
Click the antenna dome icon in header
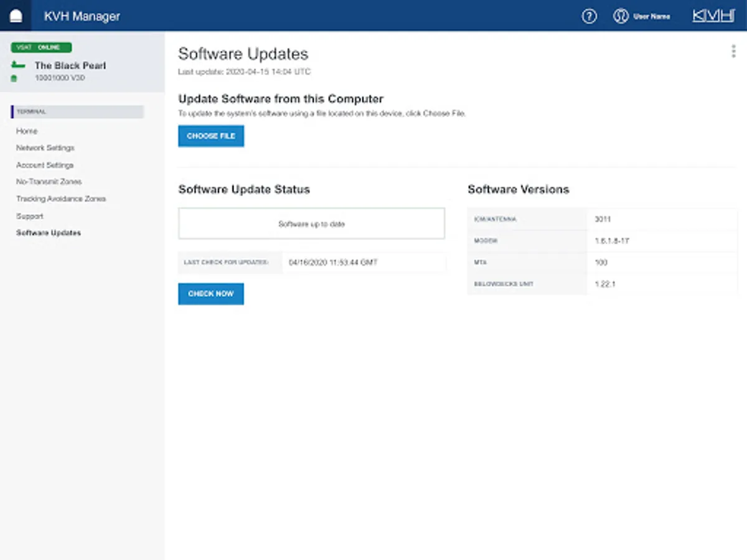(x=16, y=16)
